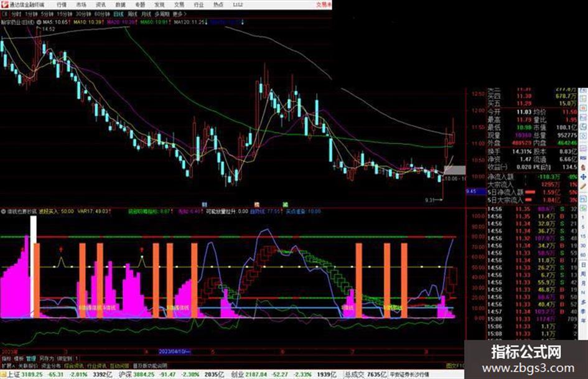Open the 行情 menu

coord(62,5)
